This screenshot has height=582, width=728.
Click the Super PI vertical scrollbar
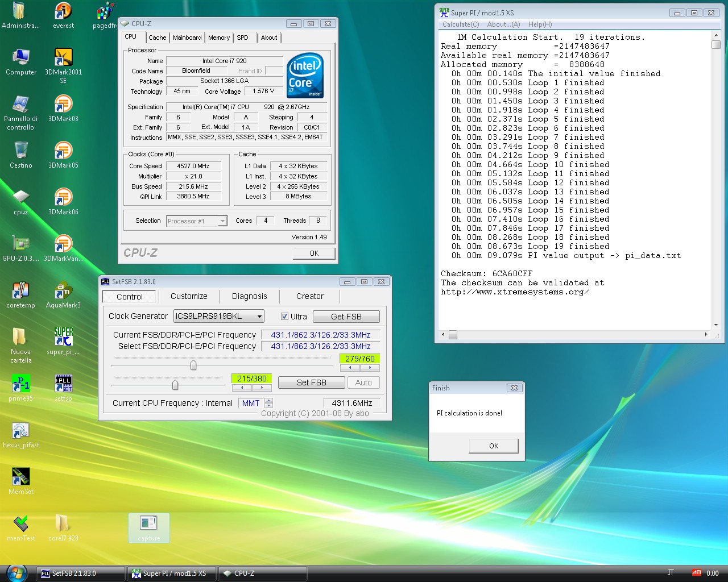[x=716, y=180]
